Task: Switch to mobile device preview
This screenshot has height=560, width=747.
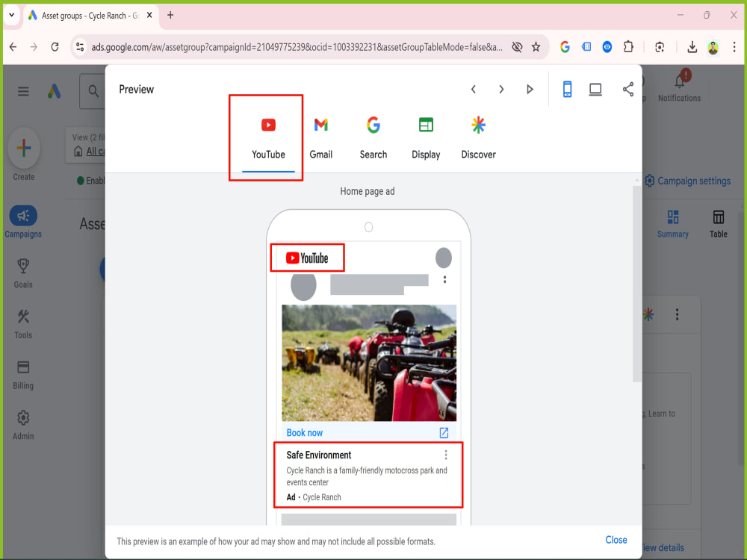Action: point(567,89)
